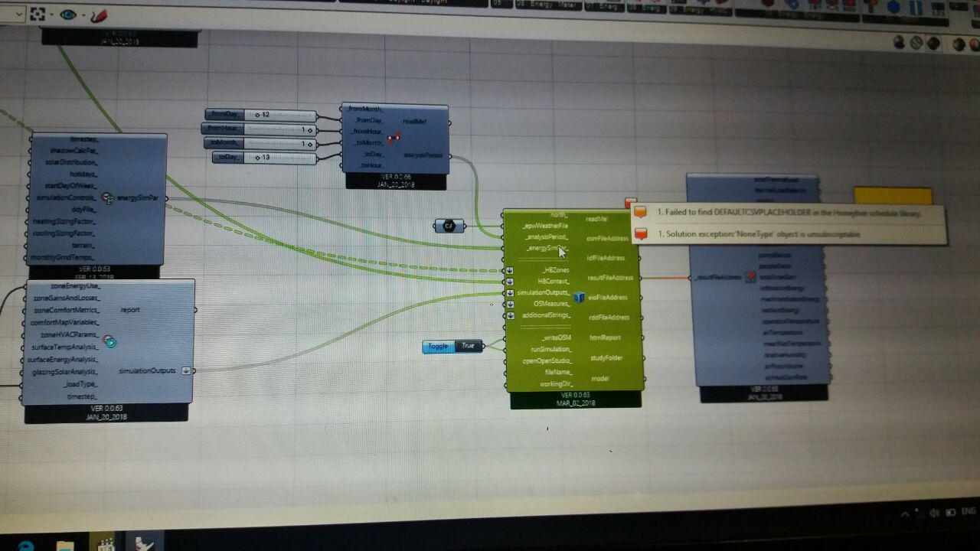Click the fromDay slider showing 12
The width and height of the screenshot is (980, 551).
pyautogui.click(x=261, y=115)
